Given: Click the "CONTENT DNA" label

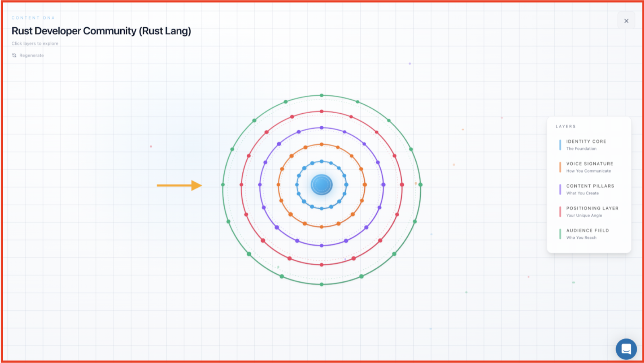Looking at the screenshot, I should 33,18.
